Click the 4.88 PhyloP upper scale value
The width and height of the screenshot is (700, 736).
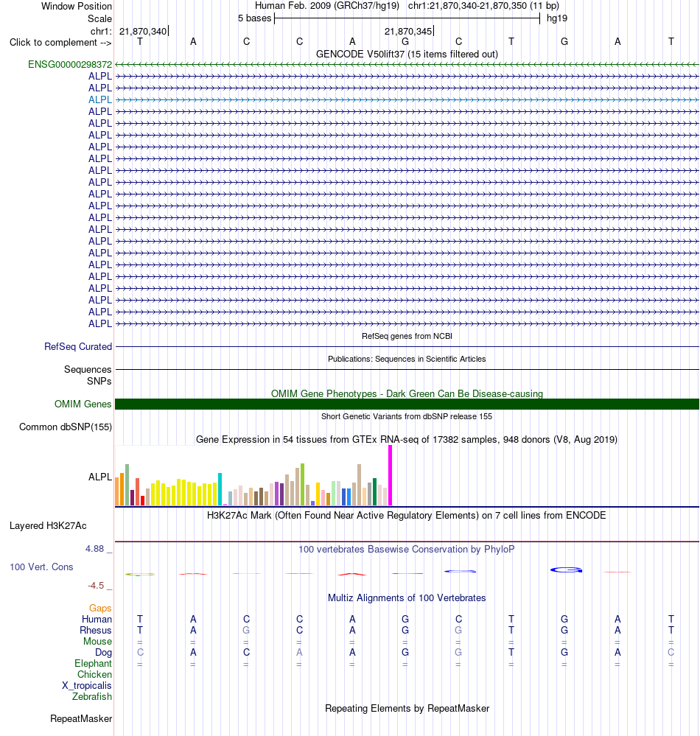(x=95, y=549)
